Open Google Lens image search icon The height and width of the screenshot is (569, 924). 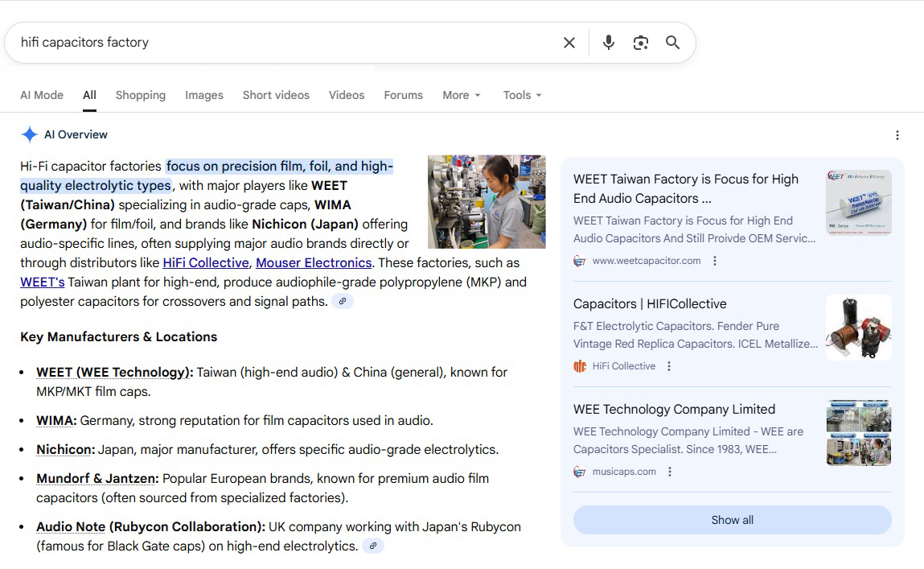pos(641,42)
